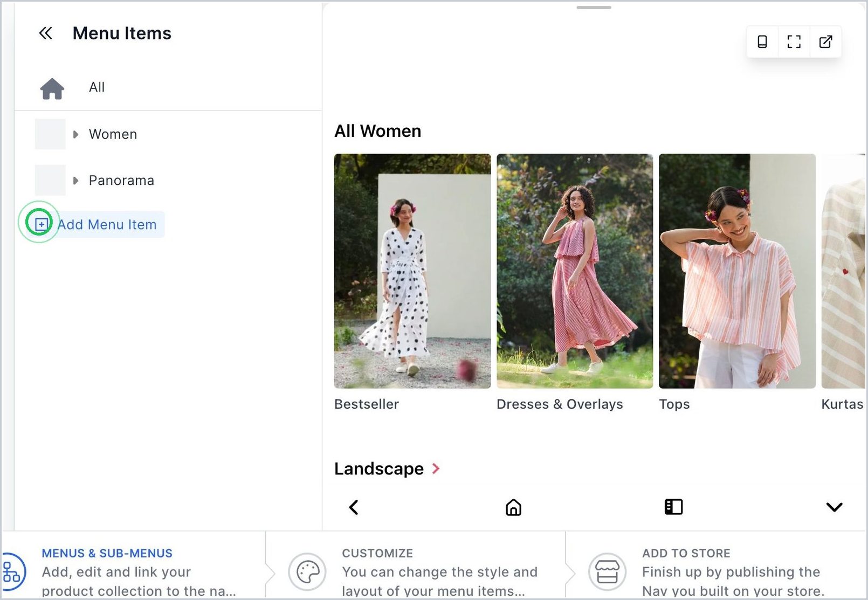Click the Dresses & Overlays caption

tap(560, 404)
